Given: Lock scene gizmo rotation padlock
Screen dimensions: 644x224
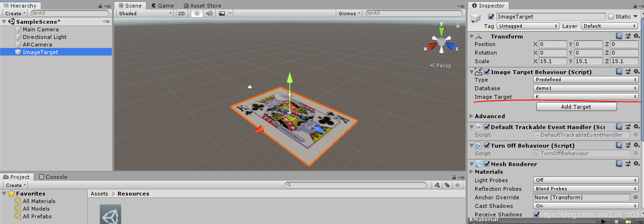Looking at the screenshot, I should coord(458,25).
